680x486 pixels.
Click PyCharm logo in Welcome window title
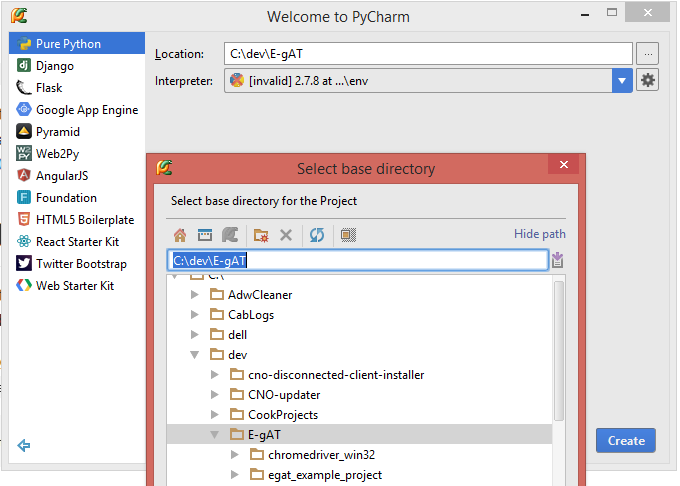tap(19, 16)
